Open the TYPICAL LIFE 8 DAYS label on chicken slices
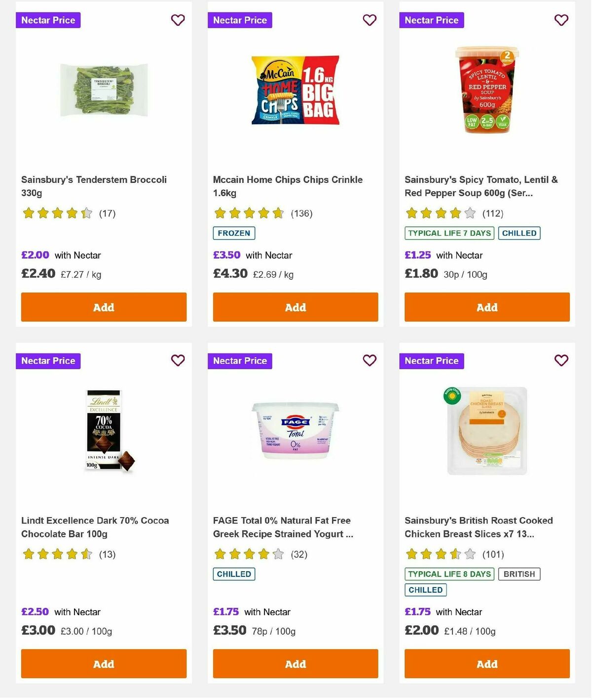The width and height of the screenshot is (592, 700). click(x=448, y=574)
